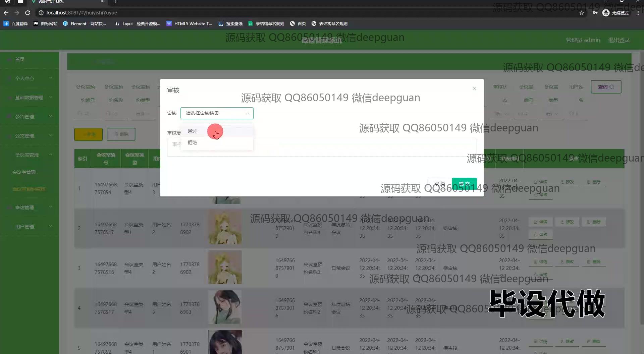This screenshot has height=354, width=644.
Task: Open the HTML5 Website bookmark
Action: point(190,23)
